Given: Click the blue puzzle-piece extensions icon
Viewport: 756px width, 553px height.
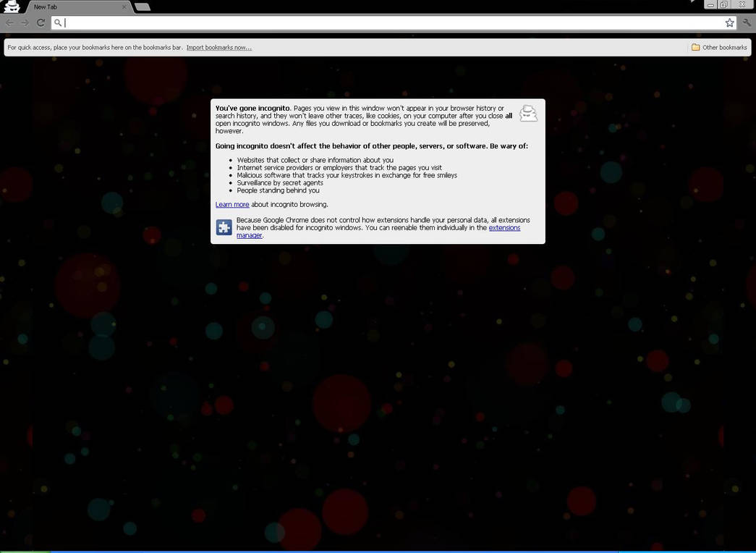Looking at the screenshot, I should [x=224, y=227].
